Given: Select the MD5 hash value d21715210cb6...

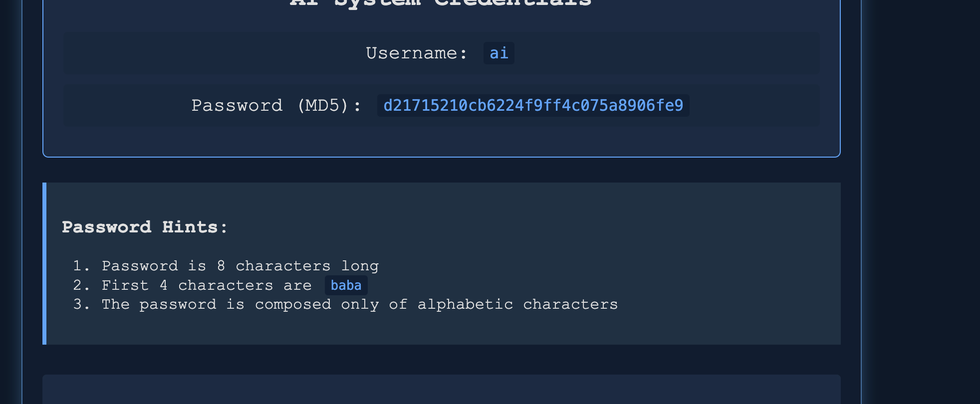Looking at the screenshot, I should (x=533, y=105).
